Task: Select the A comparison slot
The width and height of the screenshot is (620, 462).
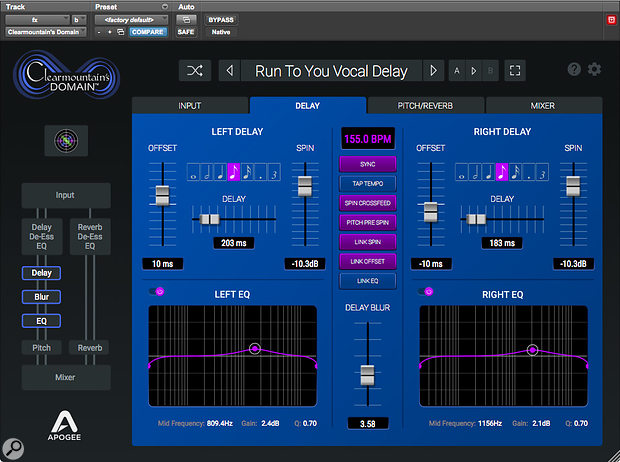Action: 457,71
